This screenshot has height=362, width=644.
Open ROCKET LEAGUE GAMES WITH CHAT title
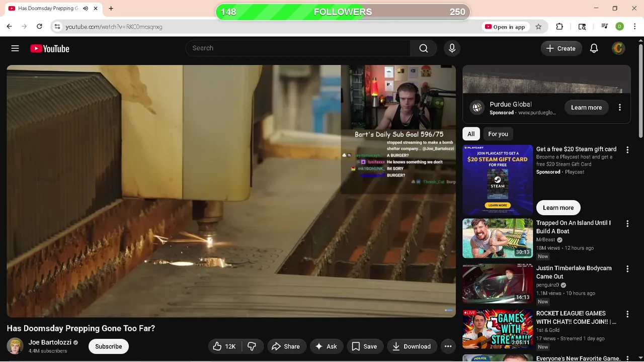pyautogui.click(x=576, y=318)
